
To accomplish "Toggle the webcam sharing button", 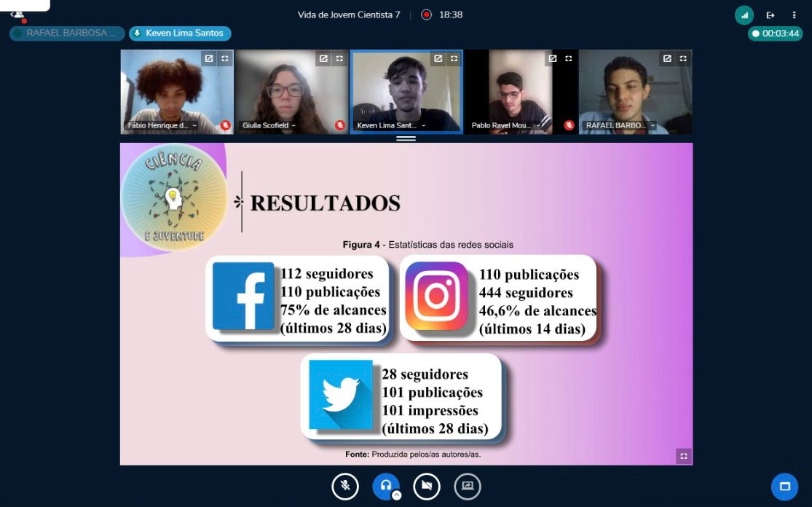I will [427, 486].
